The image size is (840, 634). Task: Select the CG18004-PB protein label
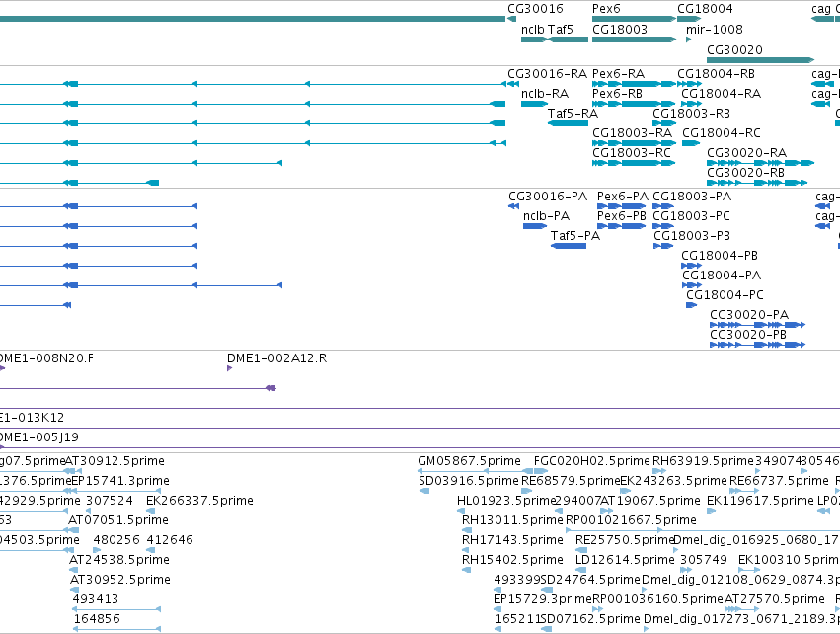pyautogui.click(x=720, y=256)
